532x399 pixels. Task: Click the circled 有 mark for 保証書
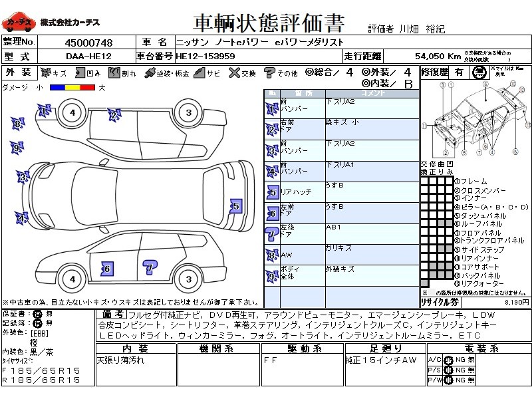(37, 314)
